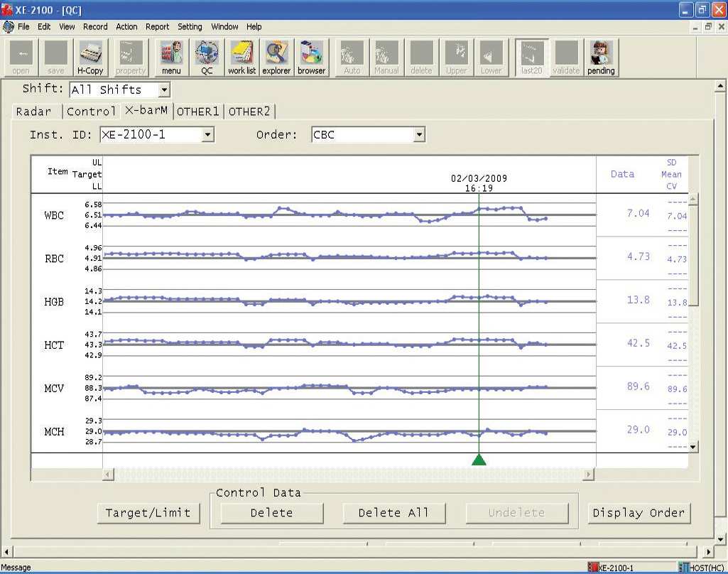Switch to the OTHER2 tab

click(x=249, y=112)
